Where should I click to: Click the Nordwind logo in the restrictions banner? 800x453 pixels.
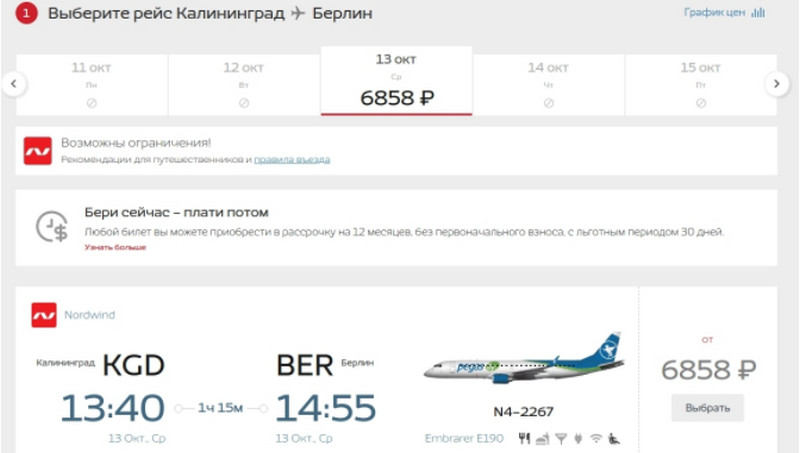(x=38, y=151)
